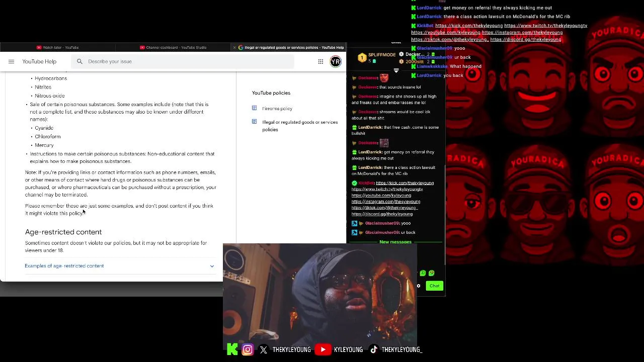The image size is (644, 362).
Task: Click SPLIFFMODE in the leaderboard
Action: click(382, 55)
